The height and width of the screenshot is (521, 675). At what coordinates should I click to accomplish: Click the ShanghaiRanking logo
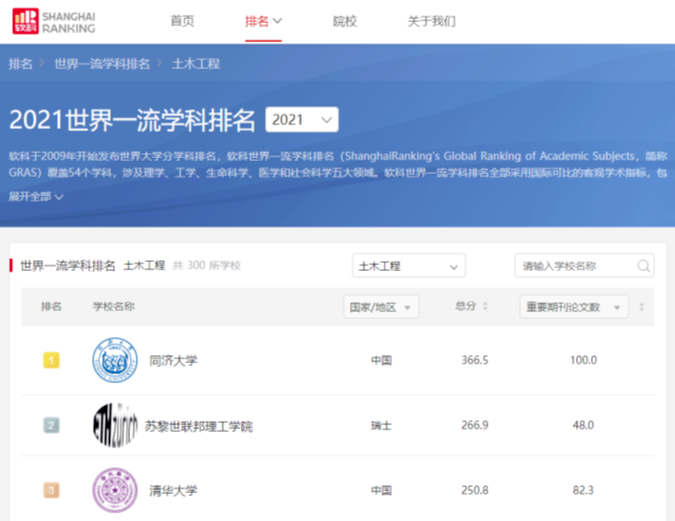(54, 21)
